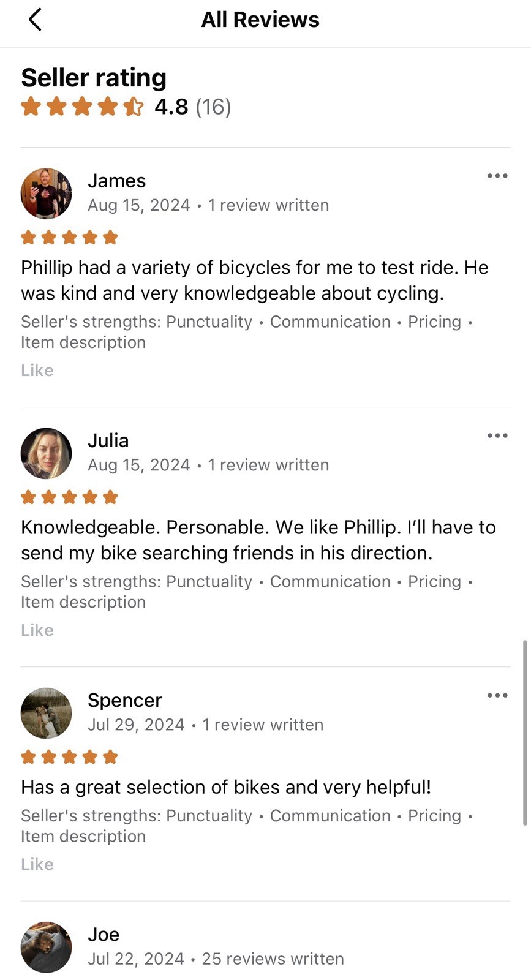Like Julia's review

[37, 630]
